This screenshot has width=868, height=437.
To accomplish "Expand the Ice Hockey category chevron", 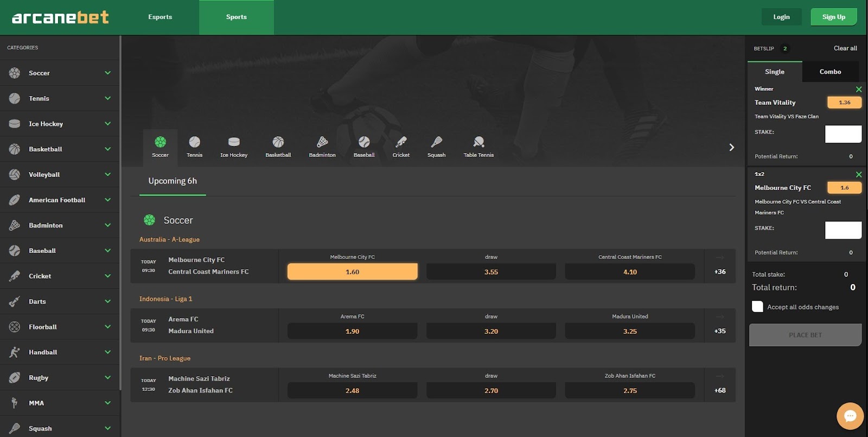I will pyautogui.click(x=107, y=124).
